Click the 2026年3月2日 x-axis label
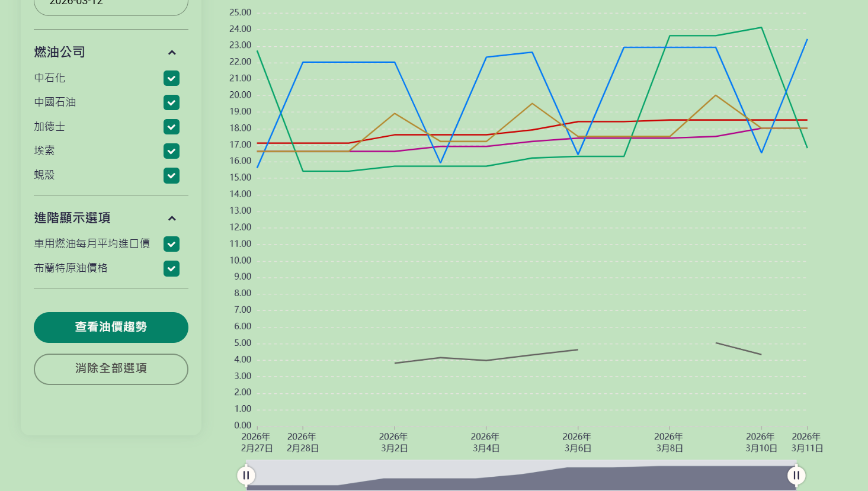Image resolution: width=868 pixels, height=491 pixels. tap(394, 442)
